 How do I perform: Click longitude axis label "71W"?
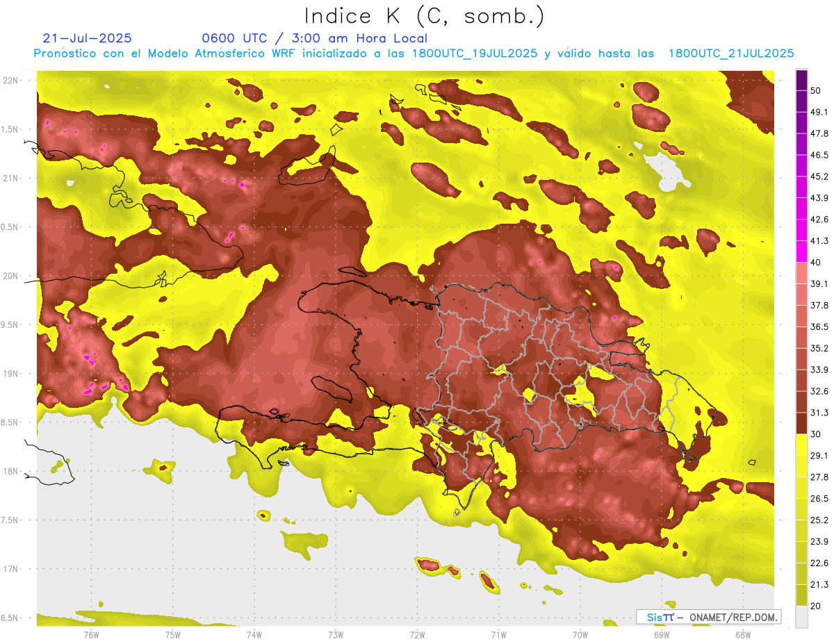(498, 635)
